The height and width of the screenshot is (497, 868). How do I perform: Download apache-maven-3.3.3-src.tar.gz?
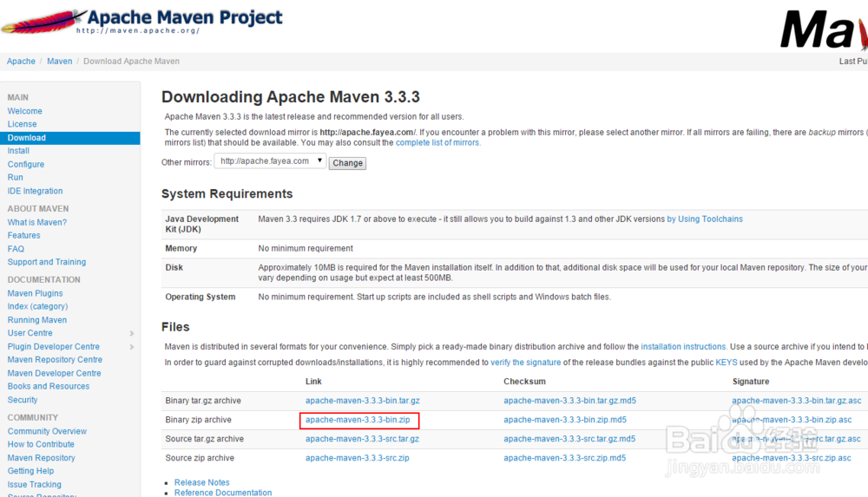[x=362, y=439]
